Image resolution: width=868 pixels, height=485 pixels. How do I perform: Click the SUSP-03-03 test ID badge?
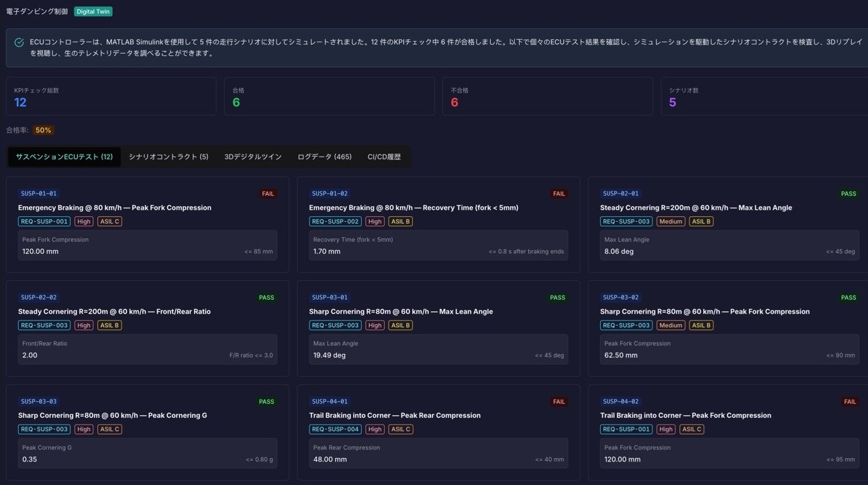coord(39,402)
